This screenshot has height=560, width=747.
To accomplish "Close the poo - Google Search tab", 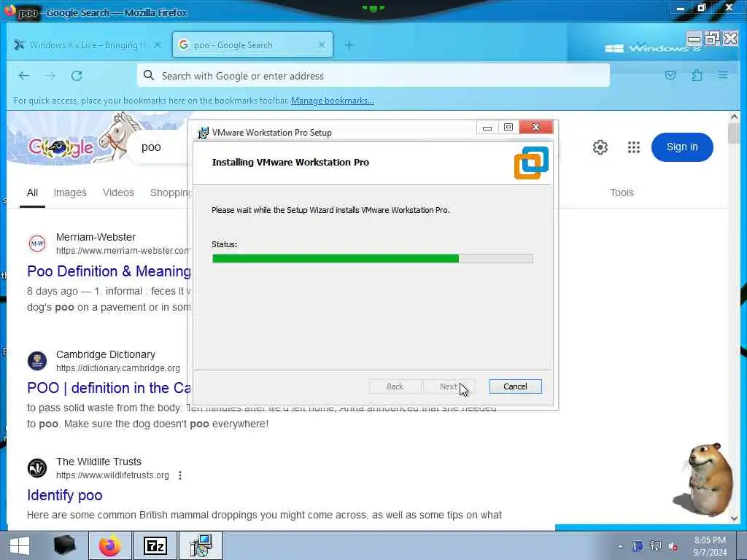I will point(322,44).
